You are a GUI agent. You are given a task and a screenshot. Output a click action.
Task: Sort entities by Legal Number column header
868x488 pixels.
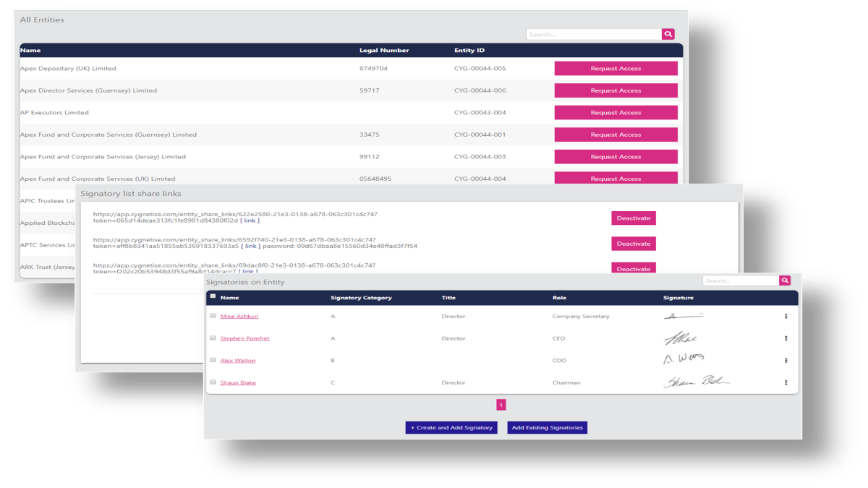click(384, 51)
